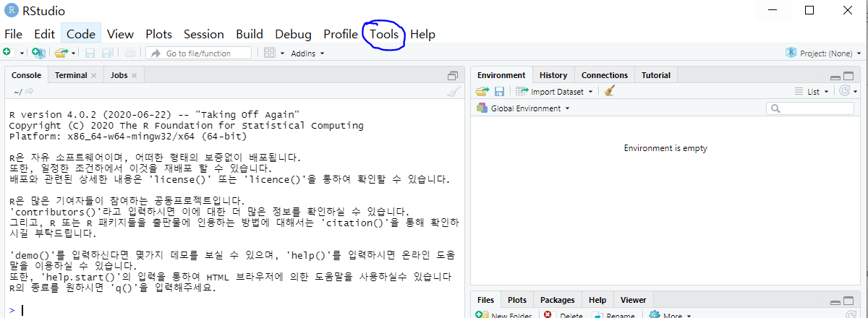Maximize the Environment pane
The width and height of the screenshot is (868, 318).
tap(849, 76)
